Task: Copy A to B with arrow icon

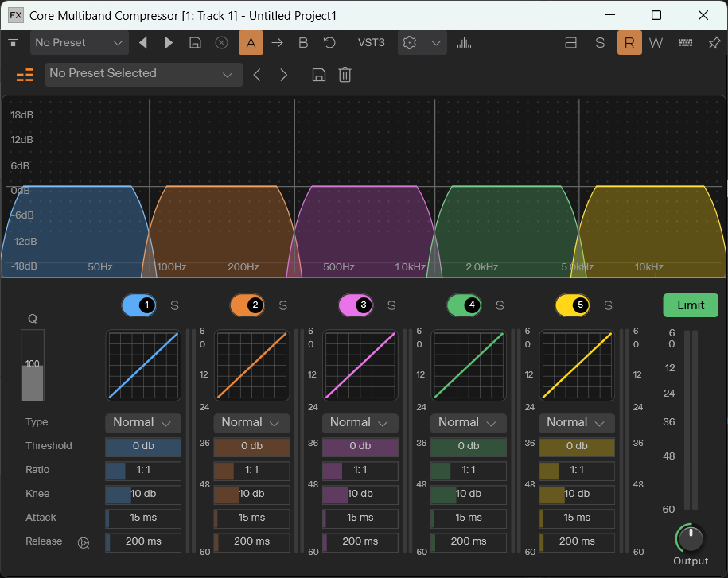Action: coord(277,43)
